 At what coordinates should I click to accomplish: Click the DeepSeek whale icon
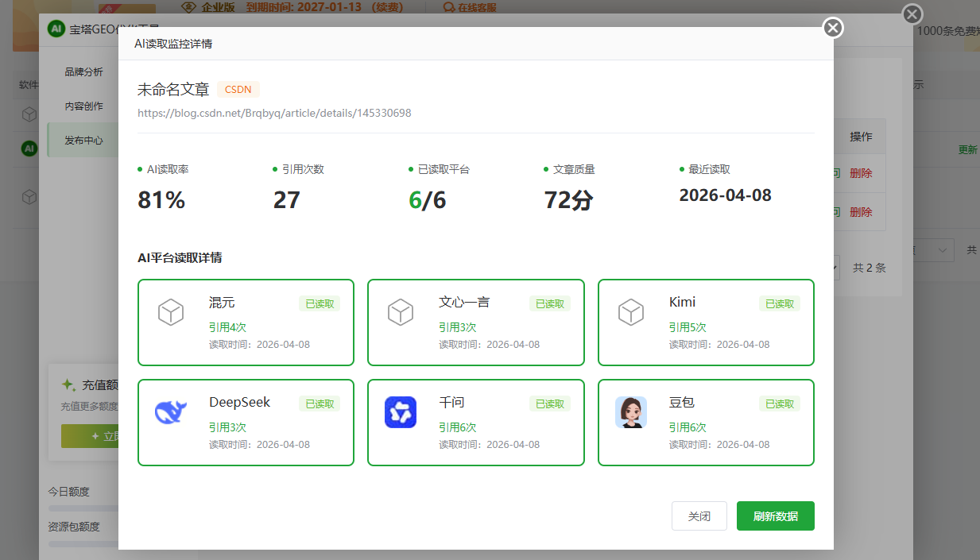[170, 412]
